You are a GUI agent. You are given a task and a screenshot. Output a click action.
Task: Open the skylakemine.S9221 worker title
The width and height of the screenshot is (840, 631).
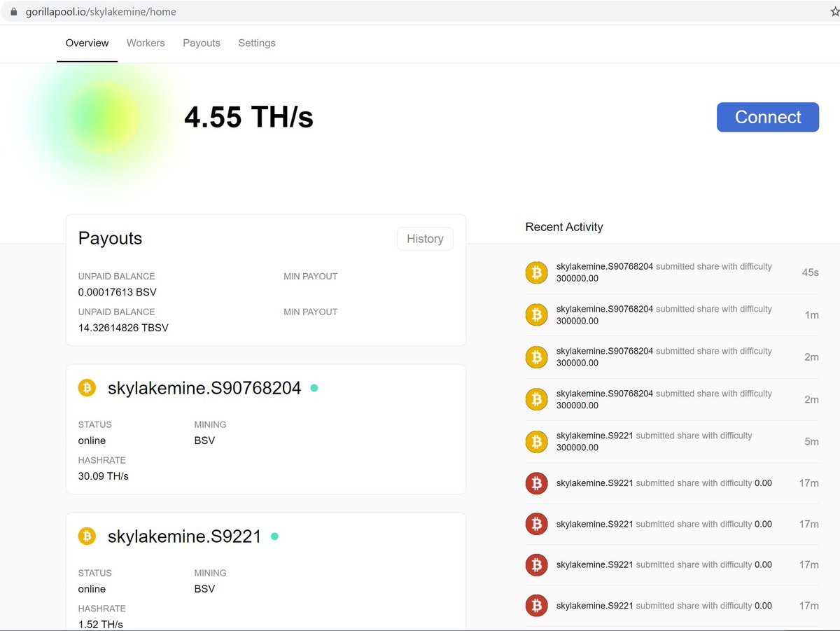tap(185, 537)
